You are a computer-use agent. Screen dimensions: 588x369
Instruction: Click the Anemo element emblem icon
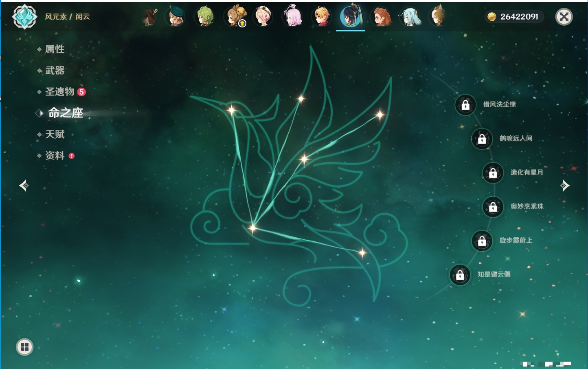point(24,17)
